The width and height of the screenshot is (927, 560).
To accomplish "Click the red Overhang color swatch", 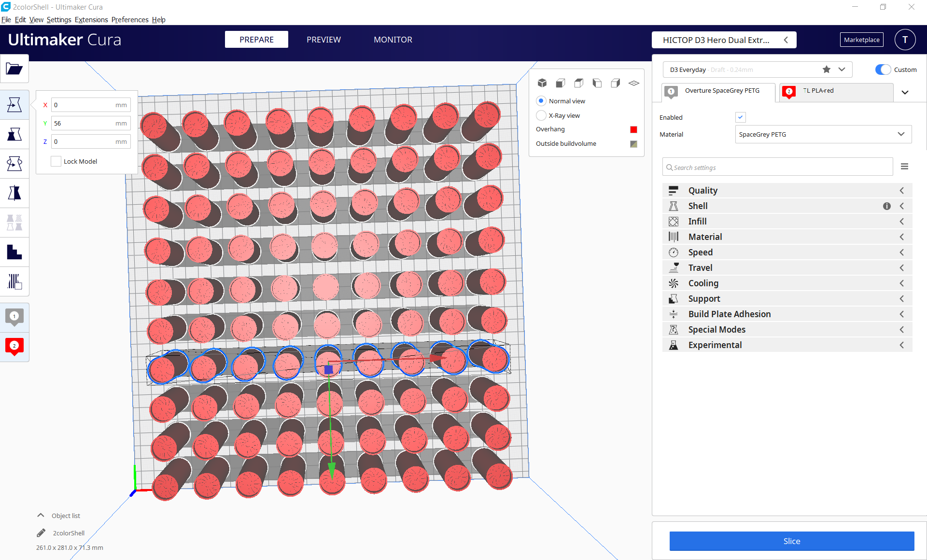I will click(x=633, y=129).
